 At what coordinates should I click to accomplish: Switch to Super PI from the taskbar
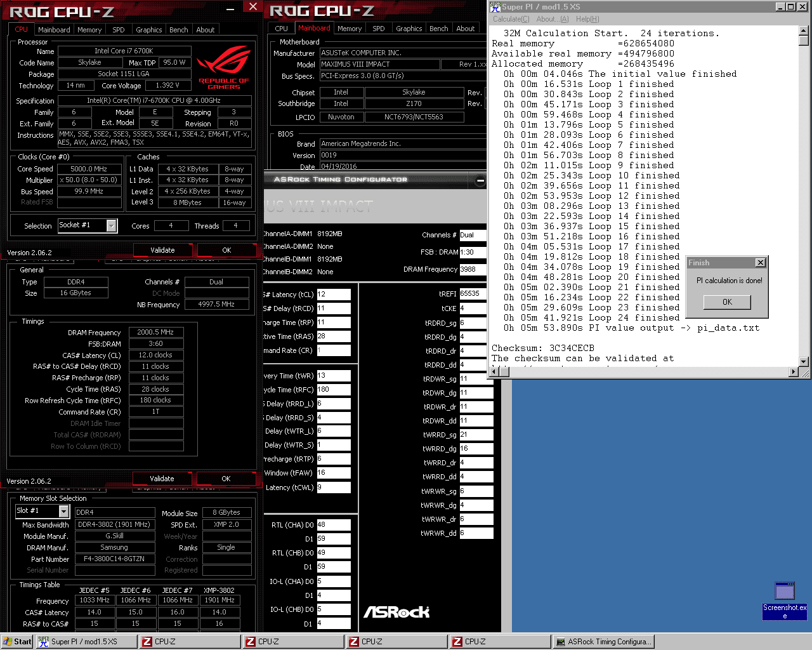pyautogui.click(x=86, y=642)
